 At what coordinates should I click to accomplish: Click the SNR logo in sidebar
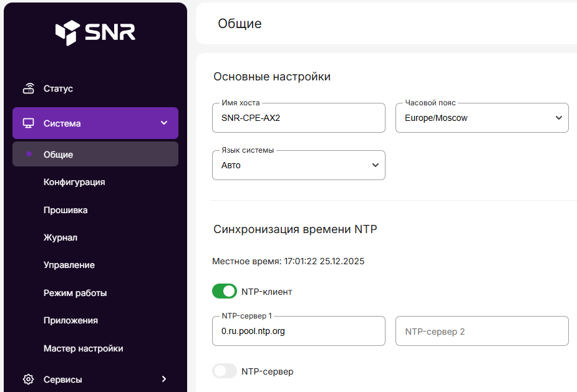95,32
